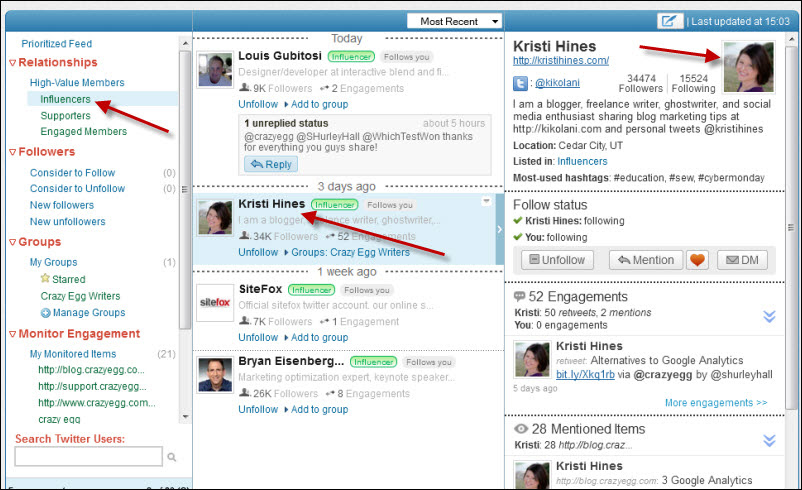This screenshot has width=802, height=490.
Task: Select Engaged Members
Action: pyautogui.click(x=84, y=131)
